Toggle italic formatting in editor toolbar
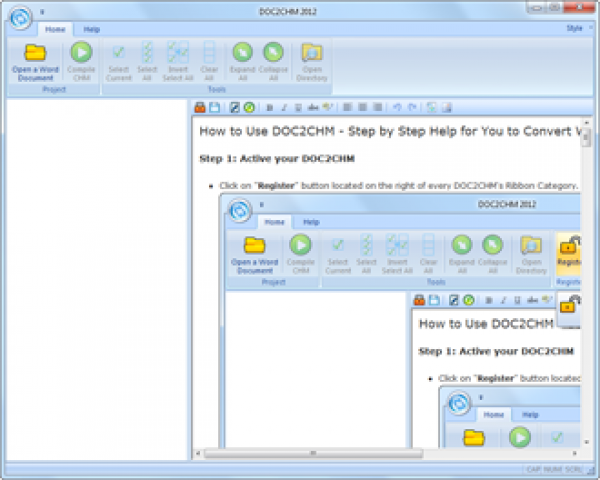Screen dimensions: 600x480 point(284,108)
